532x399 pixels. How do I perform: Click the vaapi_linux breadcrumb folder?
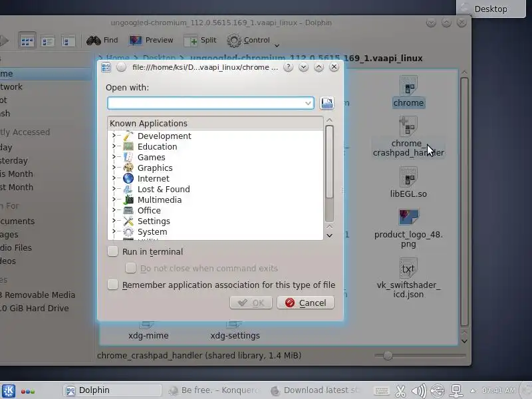pos(306,58)
